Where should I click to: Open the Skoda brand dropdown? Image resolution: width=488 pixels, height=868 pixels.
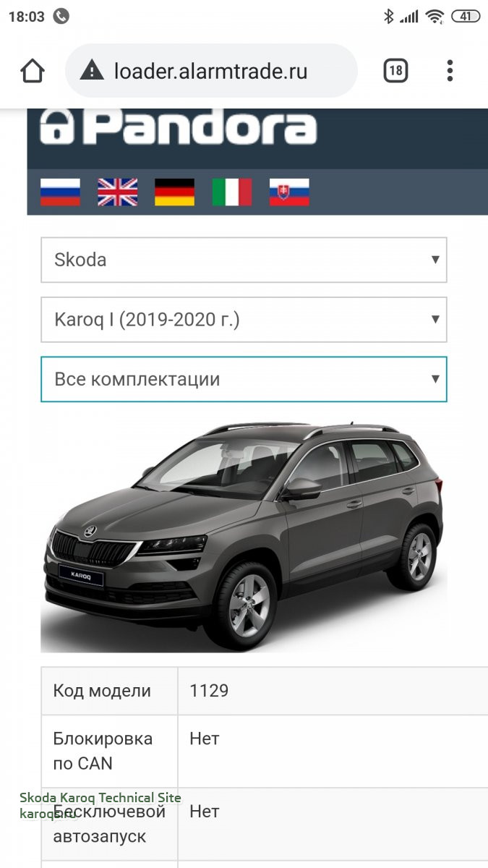244,260
